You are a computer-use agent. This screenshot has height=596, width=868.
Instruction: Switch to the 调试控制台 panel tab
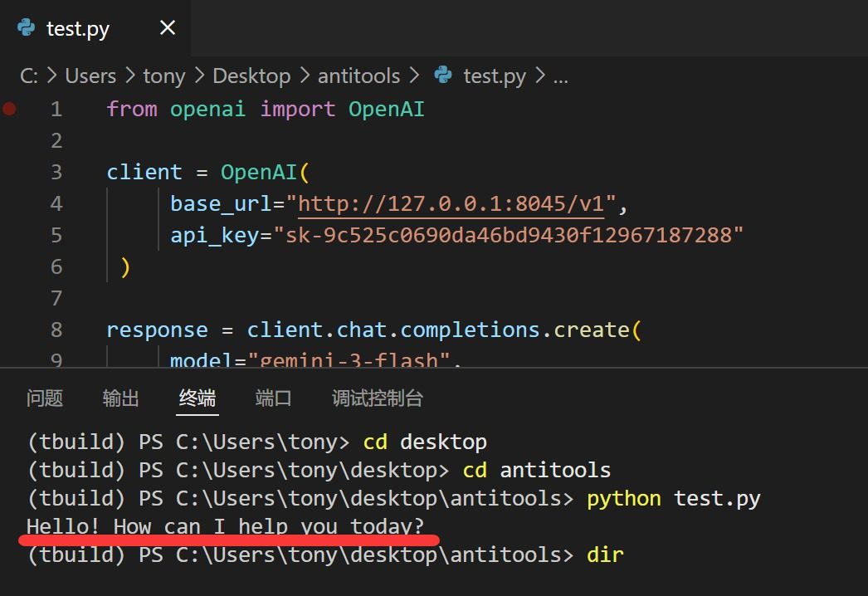pos(378,398)
